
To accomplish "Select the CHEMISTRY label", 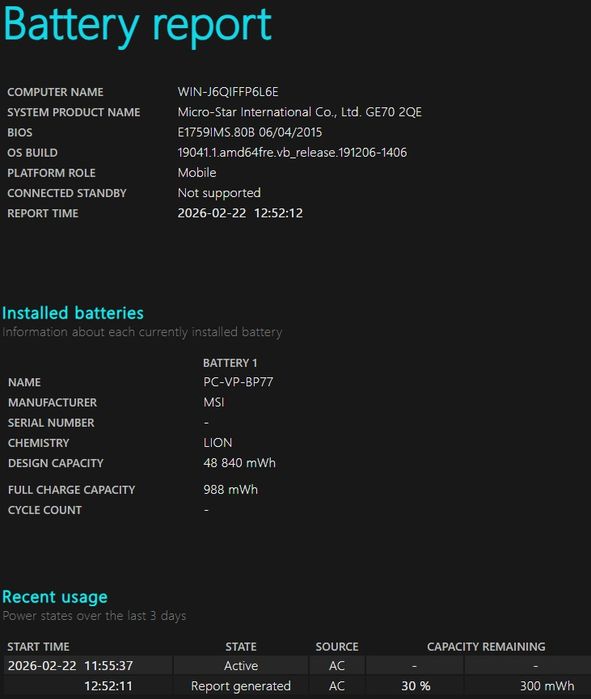I will click(x=38, y=443).
